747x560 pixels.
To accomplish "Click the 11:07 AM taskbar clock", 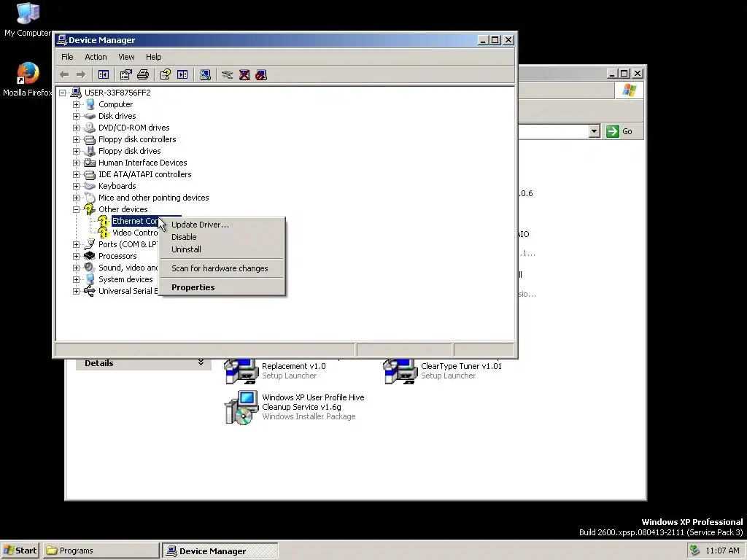I will coord(722,551).
